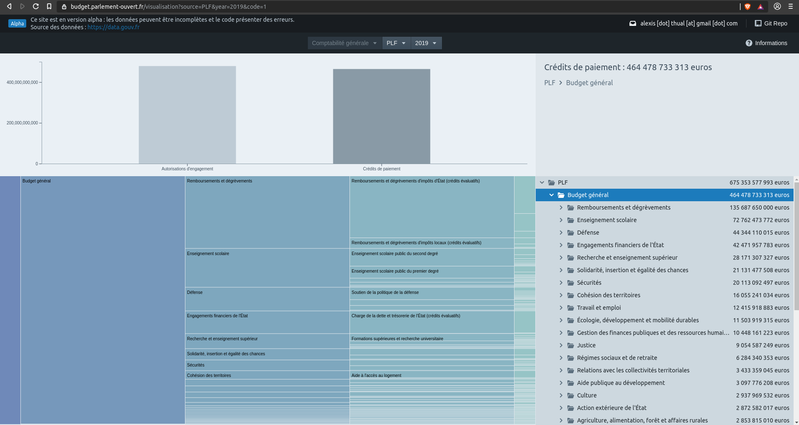Open the Comptabilité générale dropdown
Image resolution: width=799 pixels, height=425 pixels.
coord(344,43)
